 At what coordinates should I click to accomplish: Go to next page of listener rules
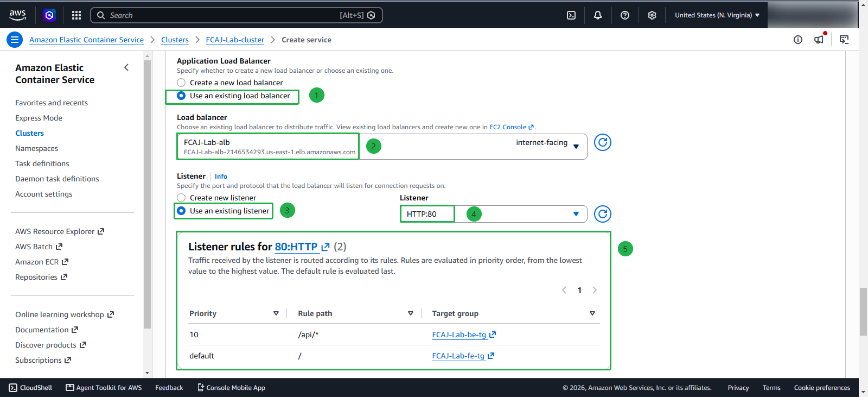click(x=595, y=290)
